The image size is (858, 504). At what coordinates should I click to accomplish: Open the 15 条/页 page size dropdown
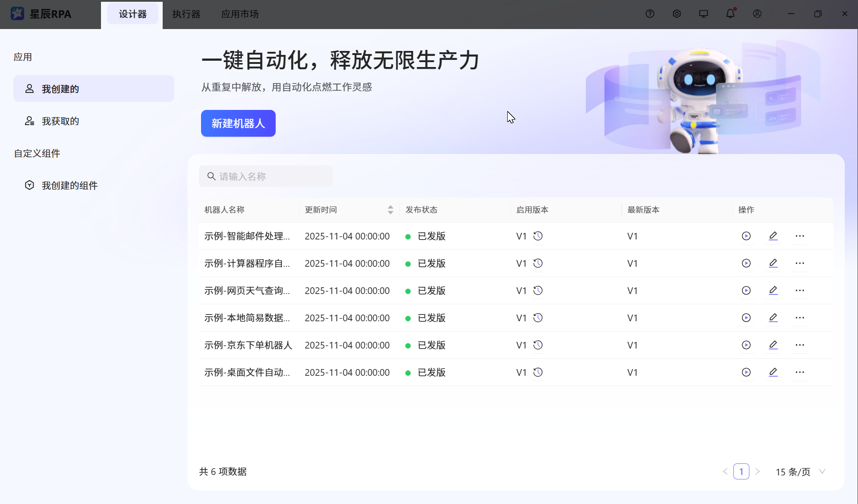(x=800, y=472)
